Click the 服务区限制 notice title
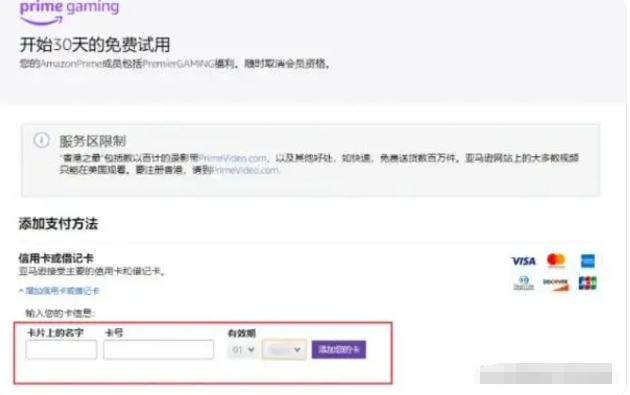Viewport: 630px width, 395px height. pos(93,141)
